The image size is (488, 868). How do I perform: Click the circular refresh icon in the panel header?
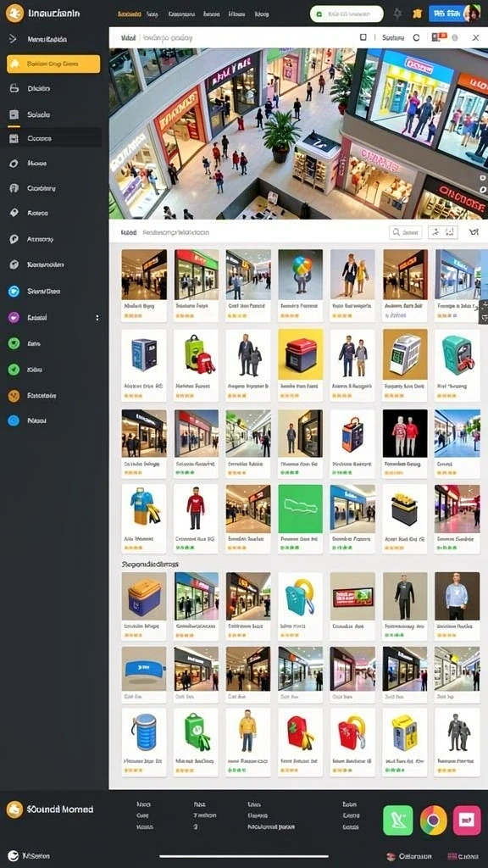click(416, 37)
